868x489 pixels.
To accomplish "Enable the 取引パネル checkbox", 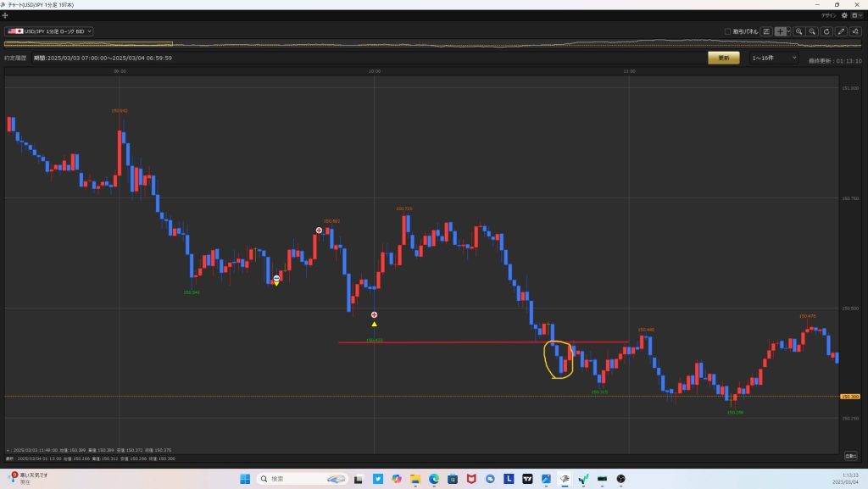I will pyautogui.click(x=727, y=31).
